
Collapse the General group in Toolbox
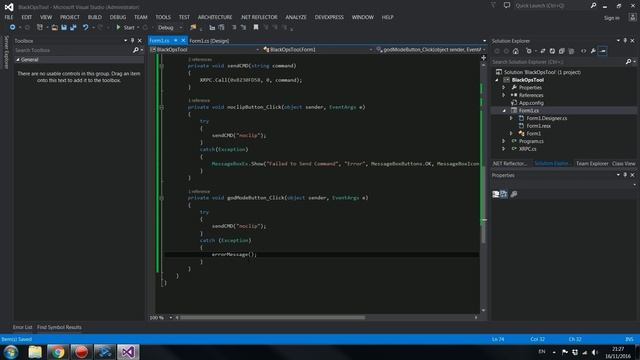(x=18, y=60)
